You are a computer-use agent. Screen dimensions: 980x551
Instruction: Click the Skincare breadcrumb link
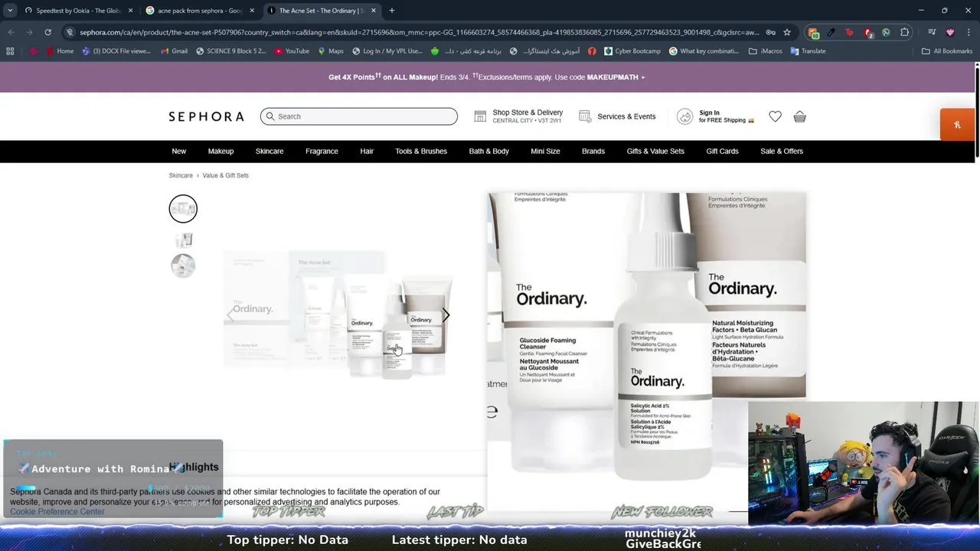pyautogui.click(x=181, y=175)
